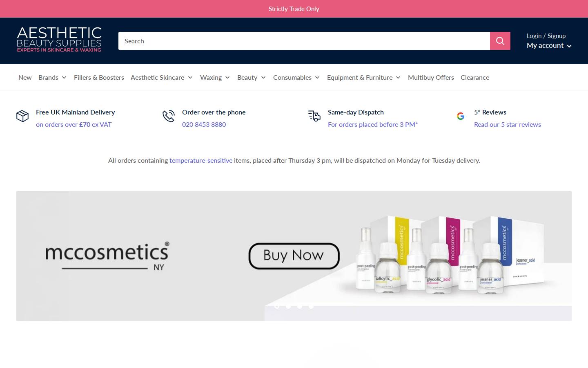Open Fillers & Boosters category
Image resolution: width=588 pixels, height=368 pixels.
(99, 77)
